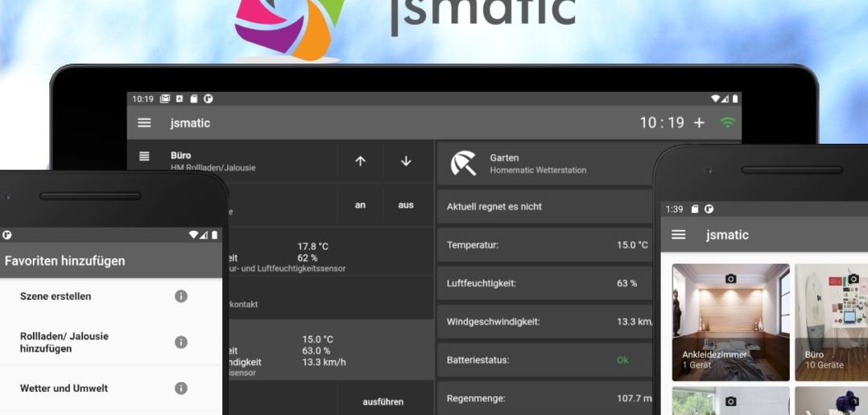868x415 pixels.
Task: Tap the green Wi-Fi connection icon
Action: tap(727, 123)
